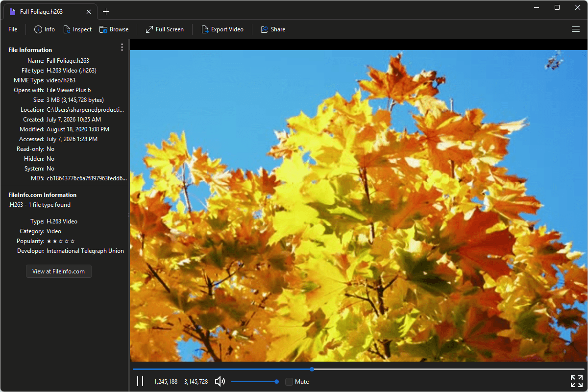Open the File Information panel options (three dots)
The image size is (588, 392).
(122, 47)
